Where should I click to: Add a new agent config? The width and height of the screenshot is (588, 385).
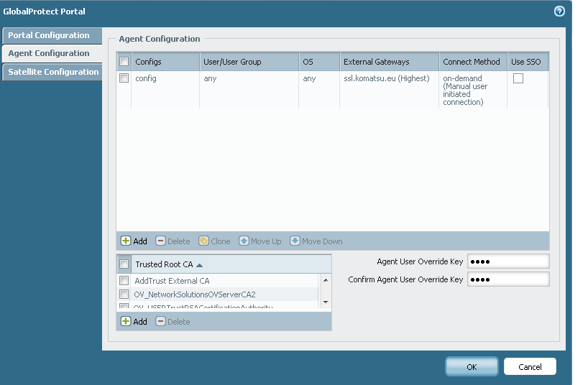click(134, 241)
